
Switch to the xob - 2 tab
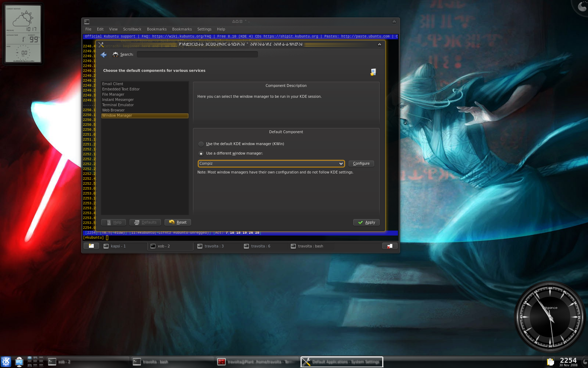point(170,246)
